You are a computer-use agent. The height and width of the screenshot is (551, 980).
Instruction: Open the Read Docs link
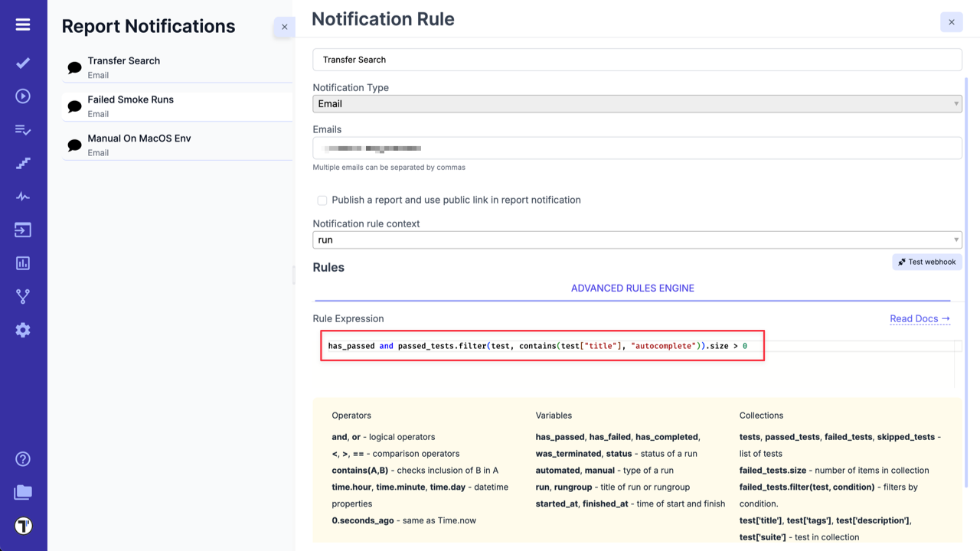click(x=920, y=318)
